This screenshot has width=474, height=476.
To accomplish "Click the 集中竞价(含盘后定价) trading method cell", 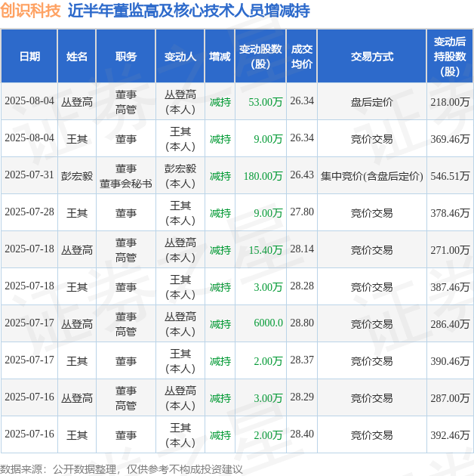I will [372, 176].
